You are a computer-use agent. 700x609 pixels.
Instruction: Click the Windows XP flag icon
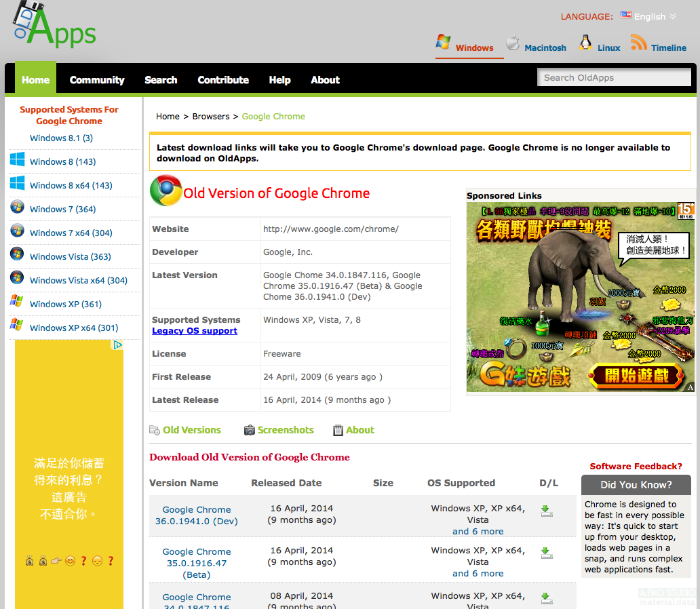click(x=16, y=300)
